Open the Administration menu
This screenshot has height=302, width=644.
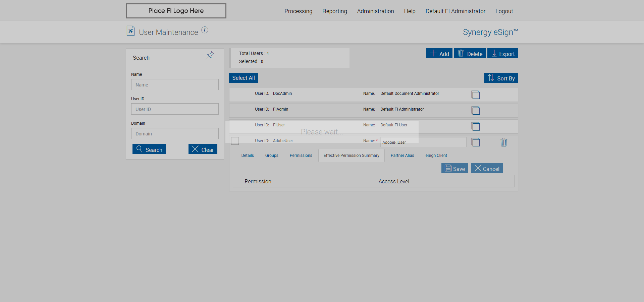(376, 11)
